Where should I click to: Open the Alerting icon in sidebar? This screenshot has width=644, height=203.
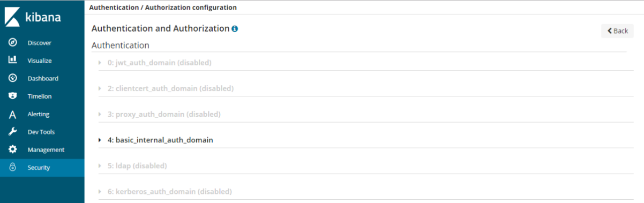pos(13,114)
